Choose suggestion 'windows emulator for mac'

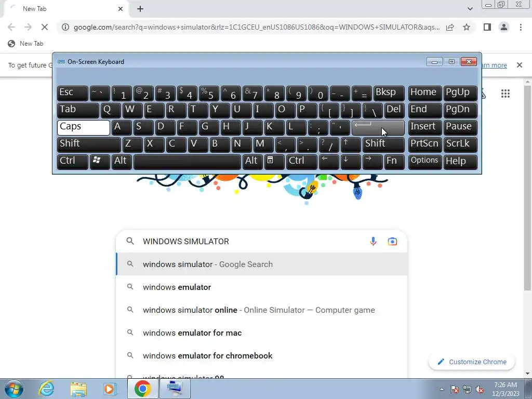[x=262, y=332]
